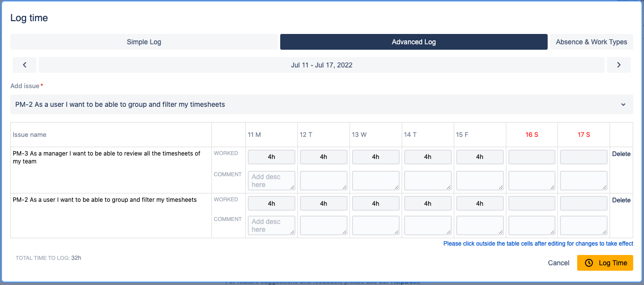Click the Jul 11 - Jul 17, 2022 date range
The width and height of the screenshot is (644, 285).
[322, 65]
